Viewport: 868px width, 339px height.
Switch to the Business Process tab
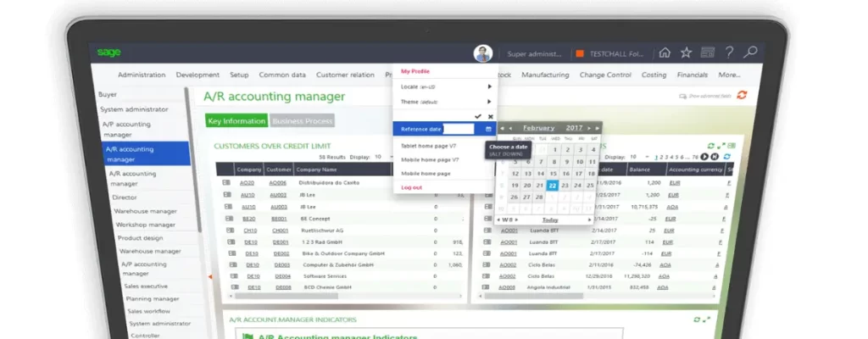coord(303,121)
